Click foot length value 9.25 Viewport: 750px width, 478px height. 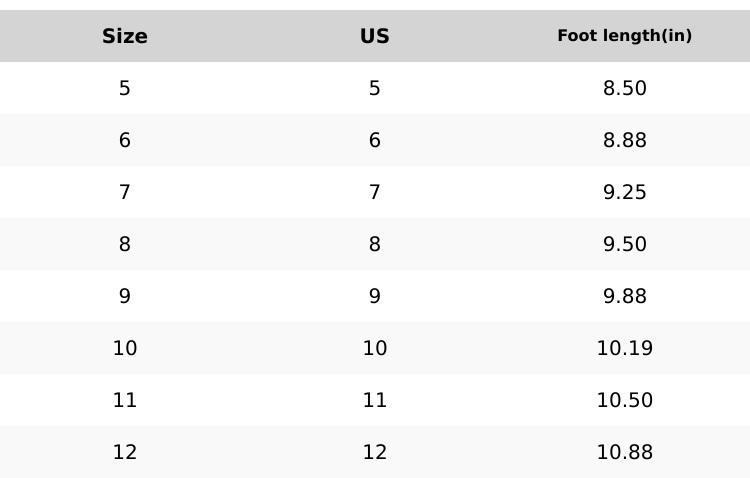point(625,192)
